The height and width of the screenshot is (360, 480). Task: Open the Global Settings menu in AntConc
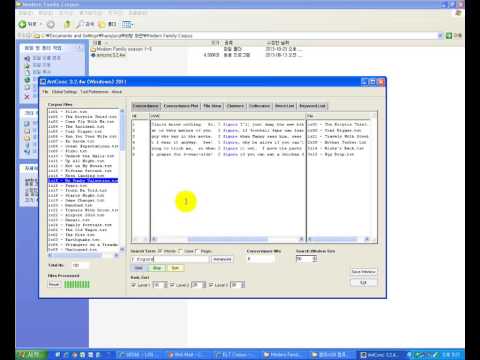64,92
